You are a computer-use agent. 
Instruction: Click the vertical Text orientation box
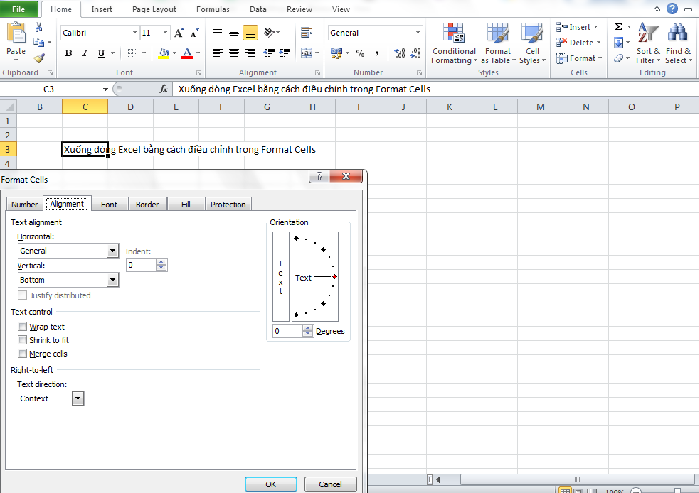click(x=281, y=277)
